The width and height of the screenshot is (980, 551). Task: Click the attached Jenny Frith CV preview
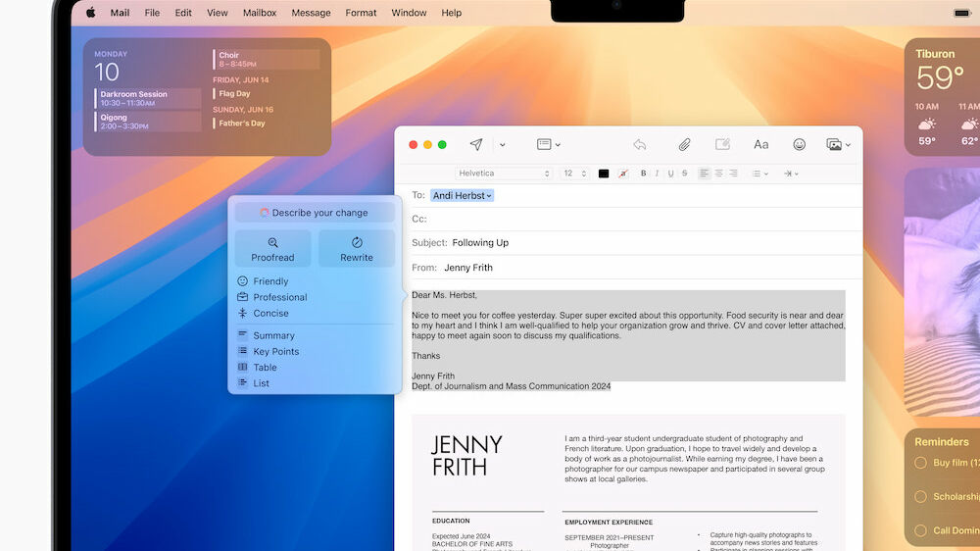(x=628, y=482)
